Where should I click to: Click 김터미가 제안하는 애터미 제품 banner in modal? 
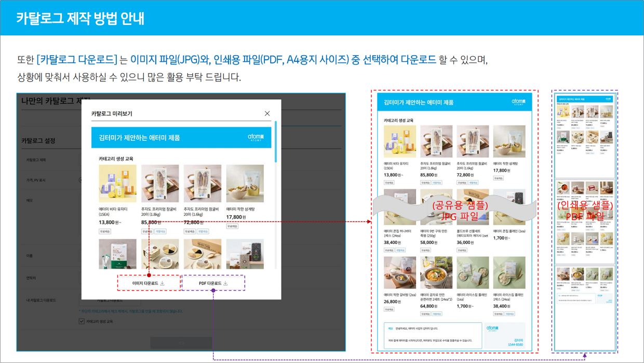181,138
